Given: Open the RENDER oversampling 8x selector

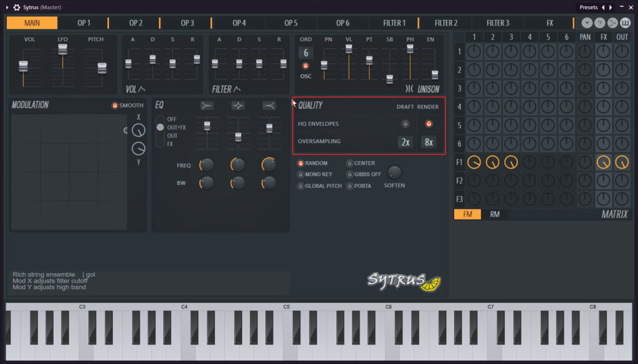Looking at the screenshot, I should click(x=429, y=142).
